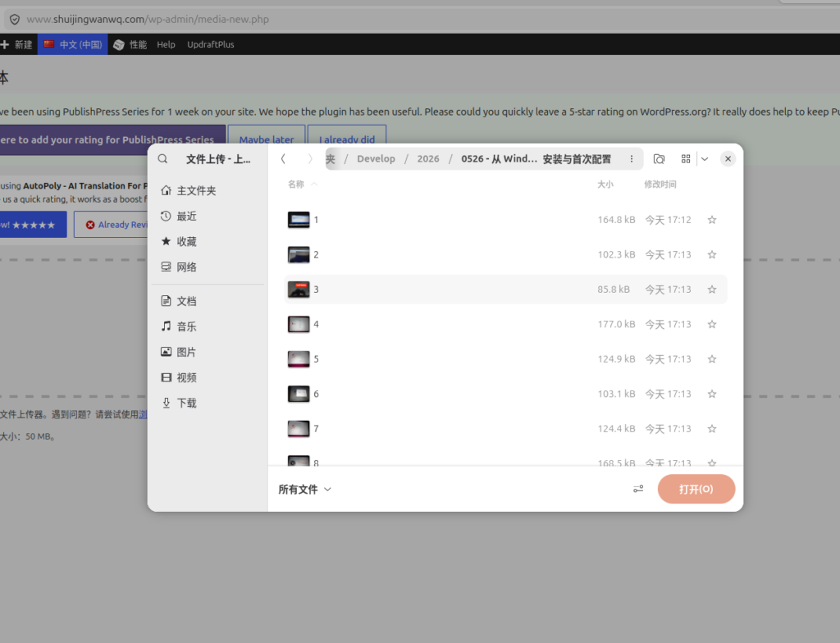Star file 3 as favorite
Image resolution: width=840 pixels, height=643 pixels.
pos(712,290)
